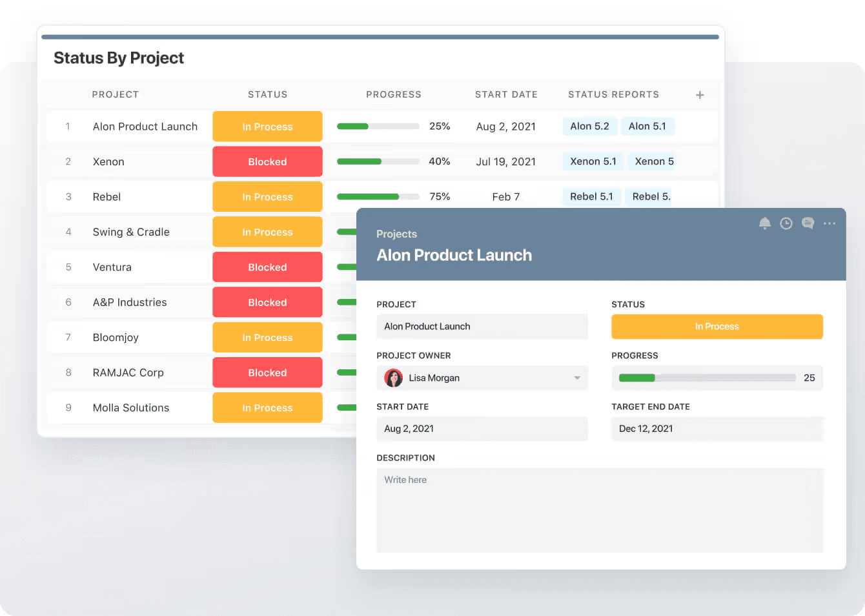Image resolution: width=865 pixels, height=616 pixels.
Task: Open the Alon 5.2 status report
Action: [589, 126]
